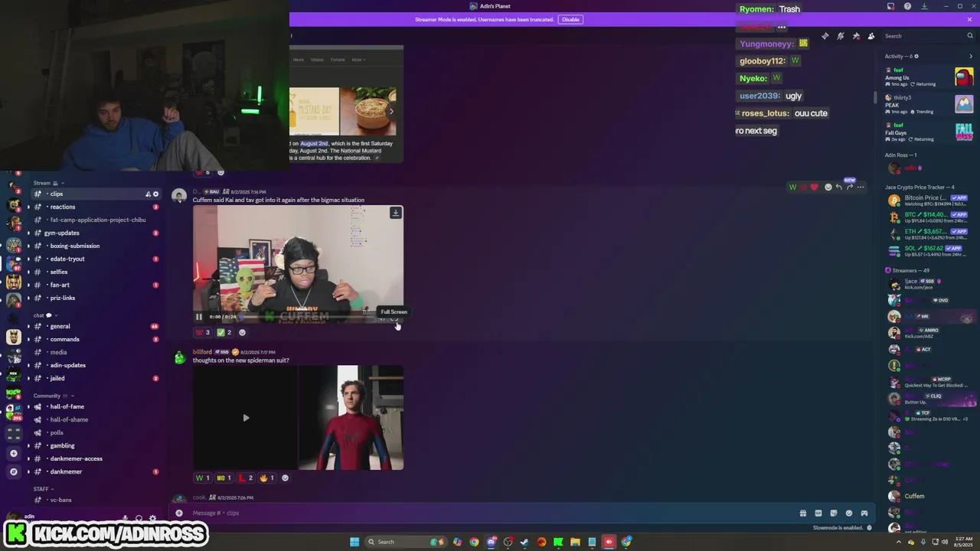Open the GIF picker
This screenshot has height=551, width=980.
[818, 513]
